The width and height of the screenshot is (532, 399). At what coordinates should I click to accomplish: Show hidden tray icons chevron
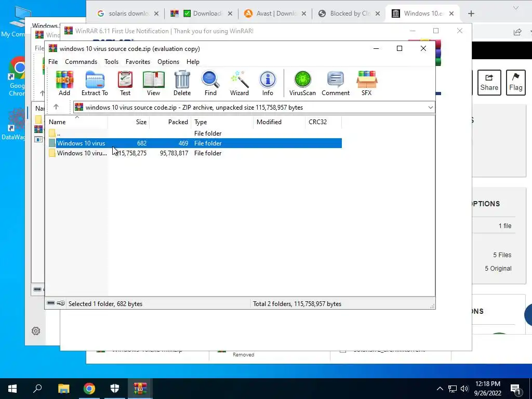click(440, 389)
